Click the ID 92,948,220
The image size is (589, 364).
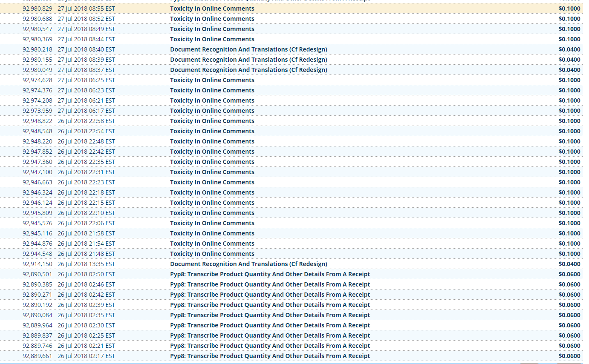[x=38, y=141]
